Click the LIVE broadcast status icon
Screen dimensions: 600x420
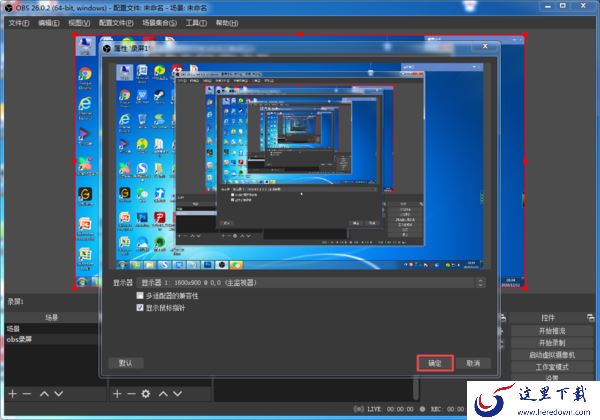(x=358, y=409)
